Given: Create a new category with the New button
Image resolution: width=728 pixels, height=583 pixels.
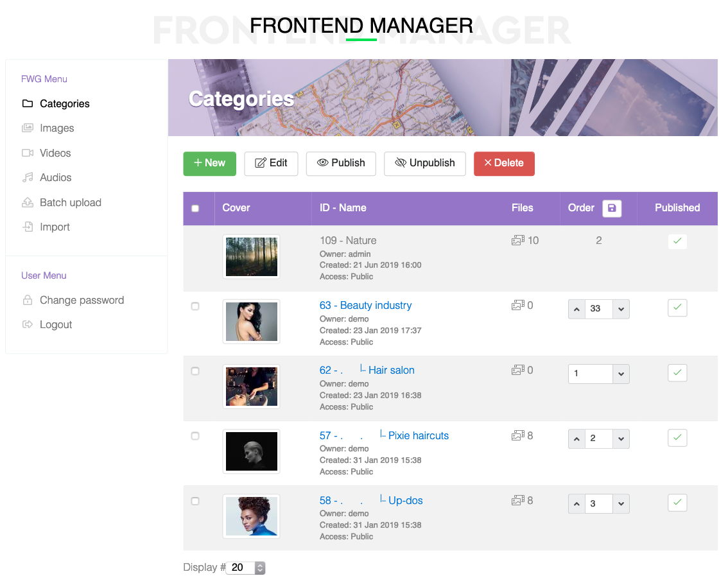Looking at the screenshot, I should coord(209,164).
